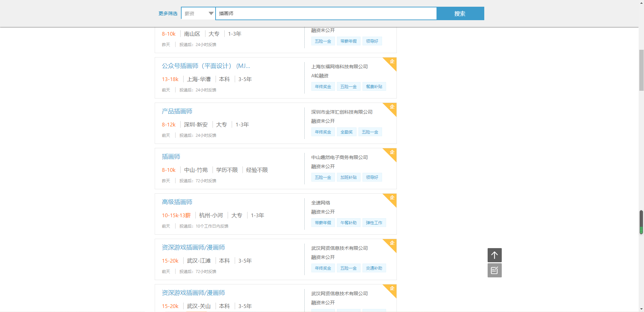
Task: Click enterprise badge on 武汉-关山 job card
Action: (391, 289)
